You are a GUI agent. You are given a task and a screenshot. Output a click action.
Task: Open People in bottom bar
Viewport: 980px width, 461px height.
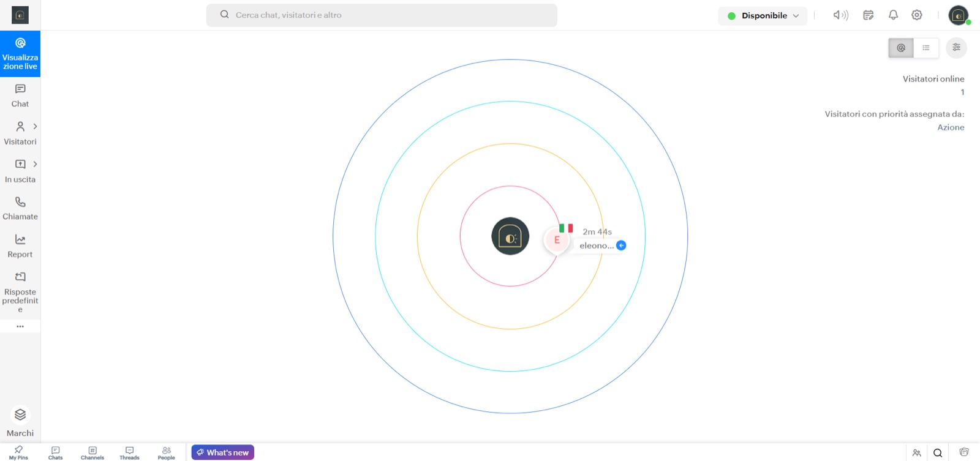pyautogui.click(x=167, y=453)
